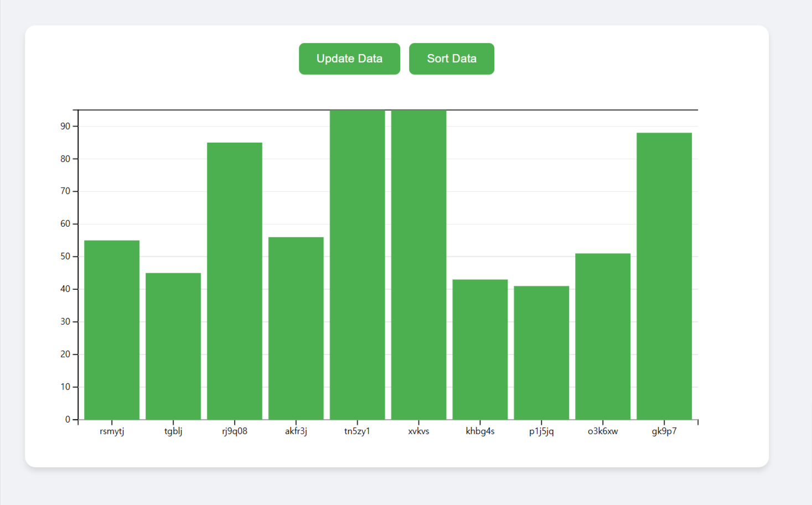This screenshot has height=505, width=812.
Task: Select the rj9q08 bar
Action: (x=235, y=281)
